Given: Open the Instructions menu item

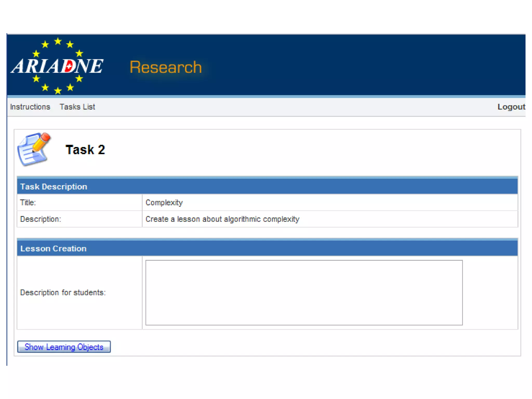Looking at the screenshot, I should [30, 107].
